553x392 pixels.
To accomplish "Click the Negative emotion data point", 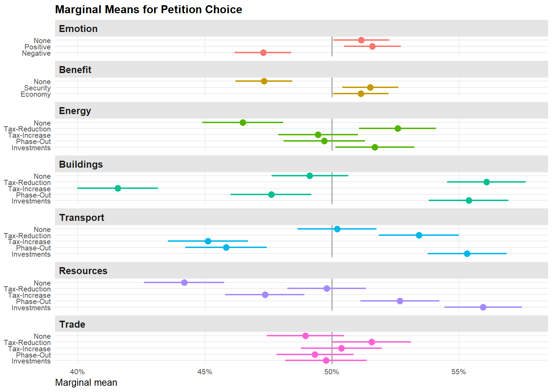I will tap(263, 53).
